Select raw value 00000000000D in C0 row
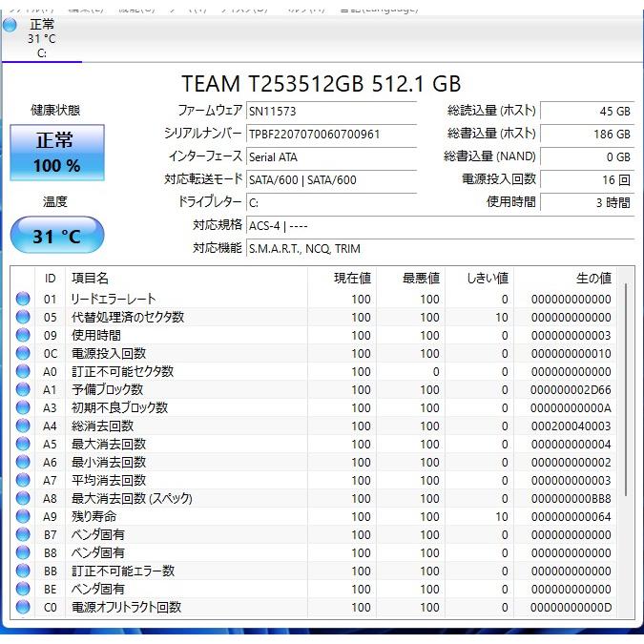Image resolution: width=644 pixels, height=644 pixels. 571,608
